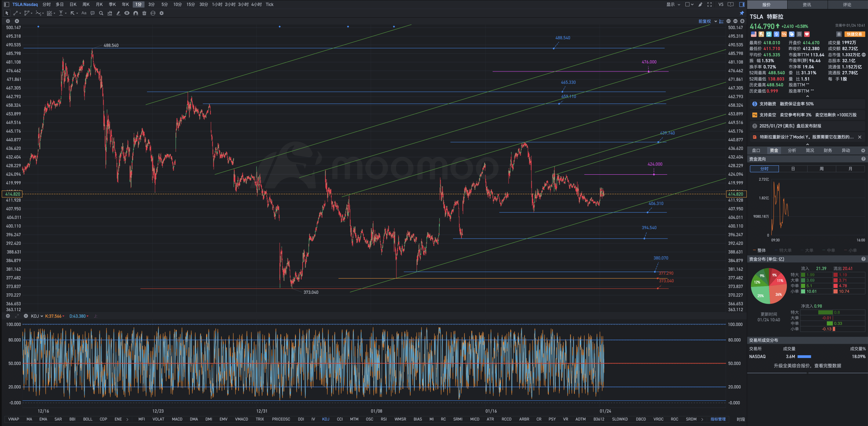Select the 日 capital flow period
Screen dimensions: 868x426
tap(793, 169)
